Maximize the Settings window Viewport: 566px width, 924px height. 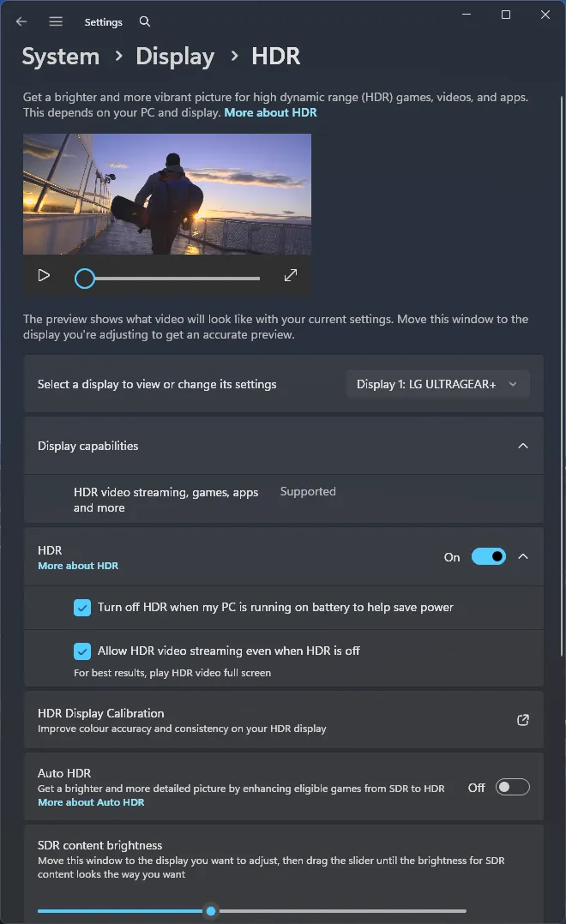[x=506, y=15]
